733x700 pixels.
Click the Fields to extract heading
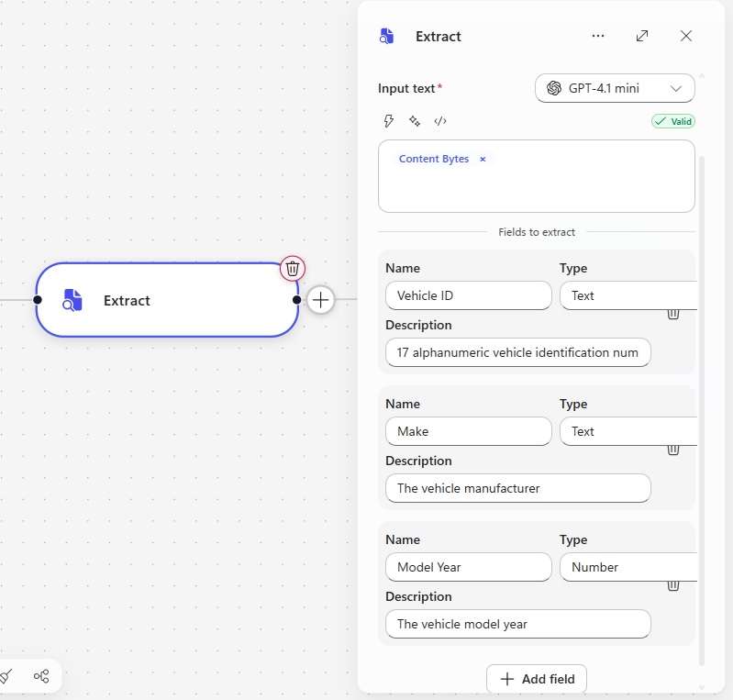pyautogui.click(x=536, y=232)
